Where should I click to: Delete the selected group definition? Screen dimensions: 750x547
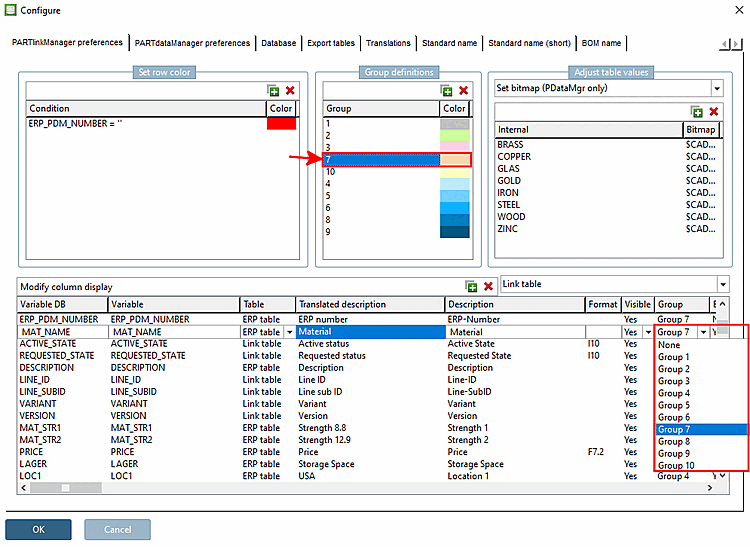tap(463, 90)
